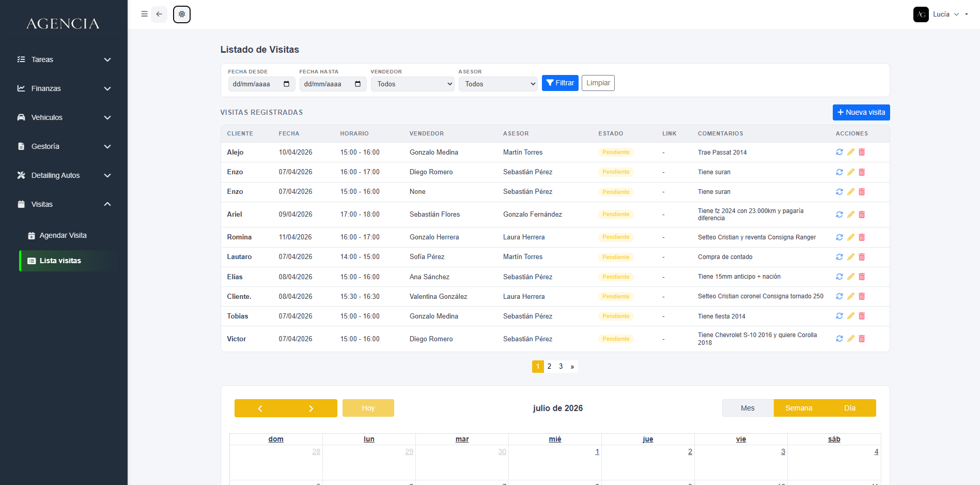This screenshot has height=485, width=980.
Task: Refresh status of Lautaro's visit
Action: [x=839, y=257]
